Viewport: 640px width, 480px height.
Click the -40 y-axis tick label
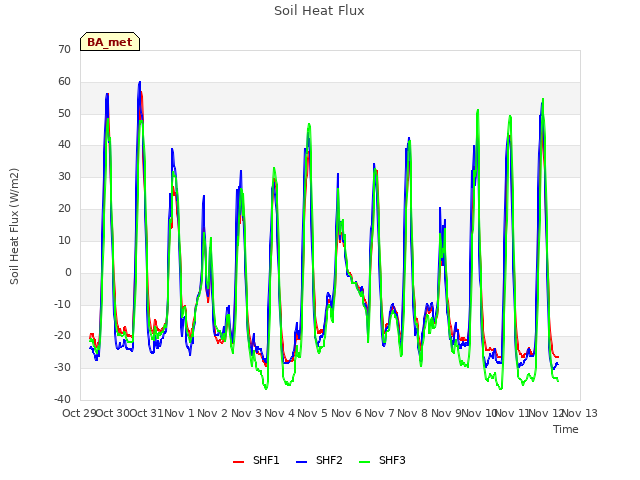(62, 399)
